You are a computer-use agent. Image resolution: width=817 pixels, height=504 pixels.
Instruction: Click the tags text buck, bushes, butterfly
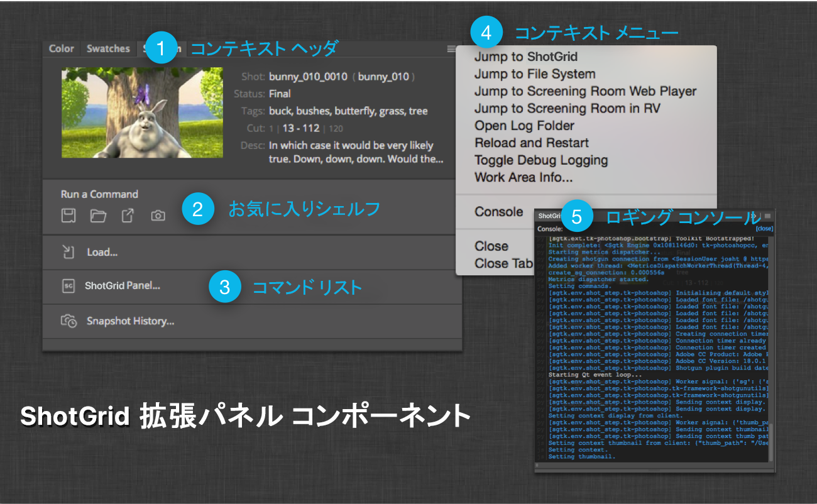pyautogui.click(x=348, y=111)
